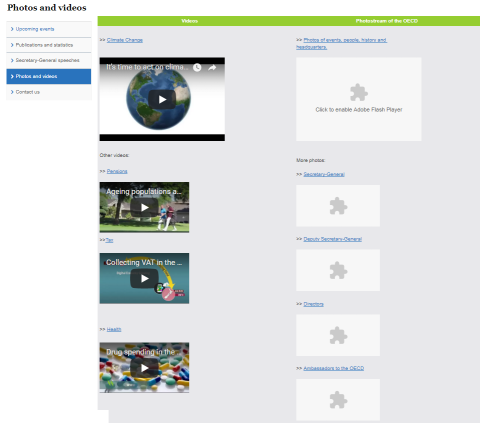Play the Drug spending video
Screen dimensions: 480x423
[144, 368]
